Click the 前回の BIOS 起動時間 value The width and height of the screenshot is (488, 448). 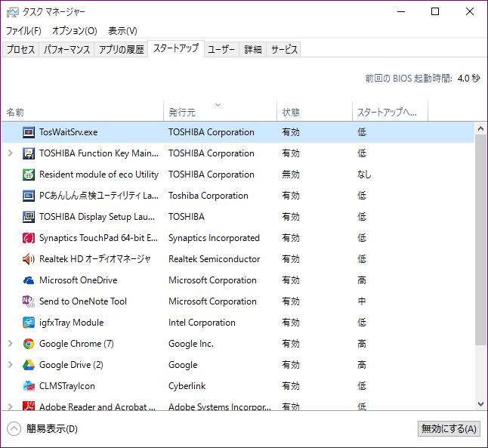468,78
